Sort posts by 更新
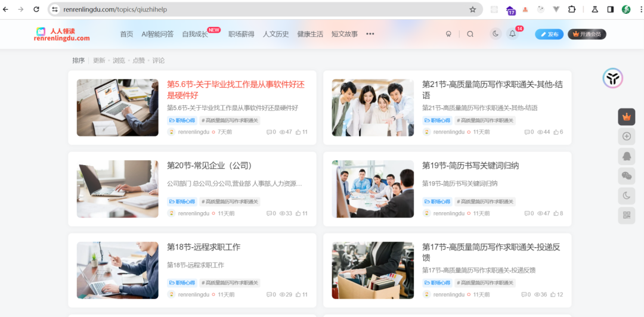 [99, 60]
